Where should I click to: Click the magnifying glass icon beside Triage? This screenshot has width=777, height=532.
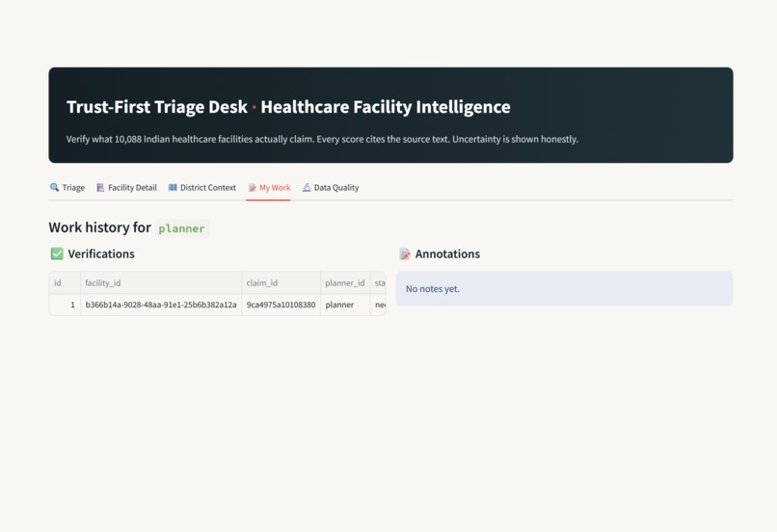coord(55,187)
